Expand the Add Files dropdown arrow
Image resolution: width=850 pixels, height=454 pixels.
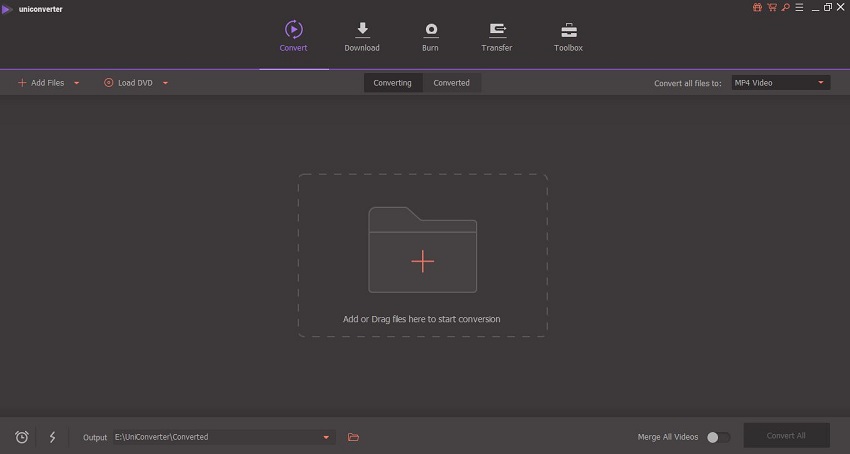77,83
